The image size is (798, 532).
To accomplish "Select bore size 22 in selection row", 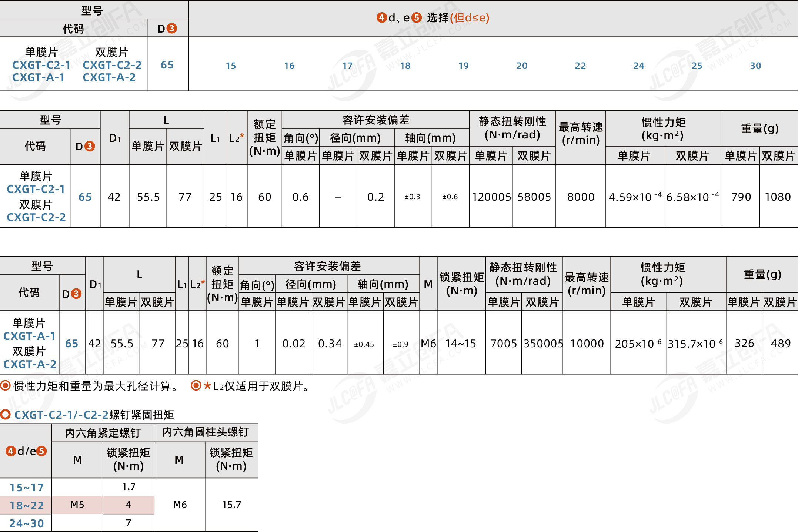I will [580, 66].
